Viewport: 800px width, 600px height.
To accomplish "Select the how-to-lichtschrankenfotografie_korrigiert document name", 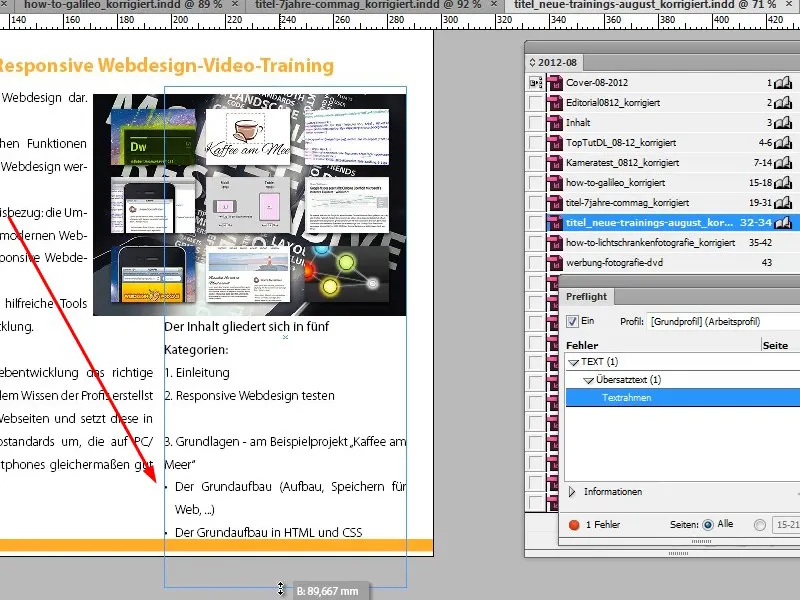I will 651,243.
